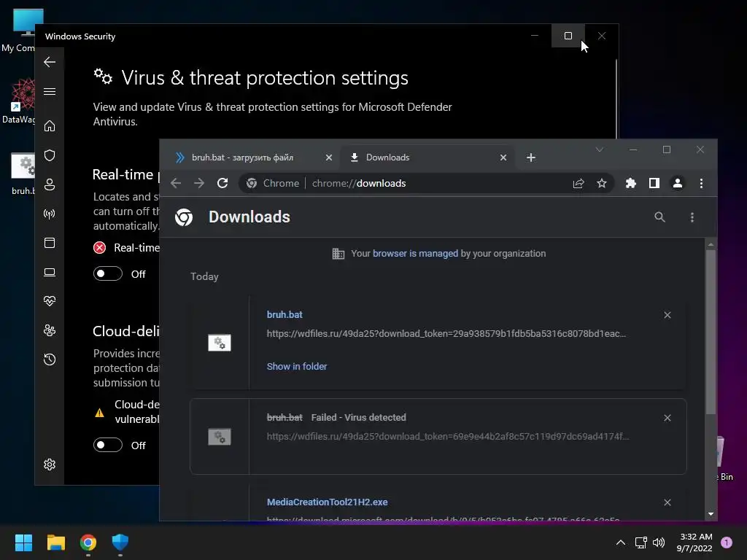Toggle Real-time protection switch

(x=108, y=274)
